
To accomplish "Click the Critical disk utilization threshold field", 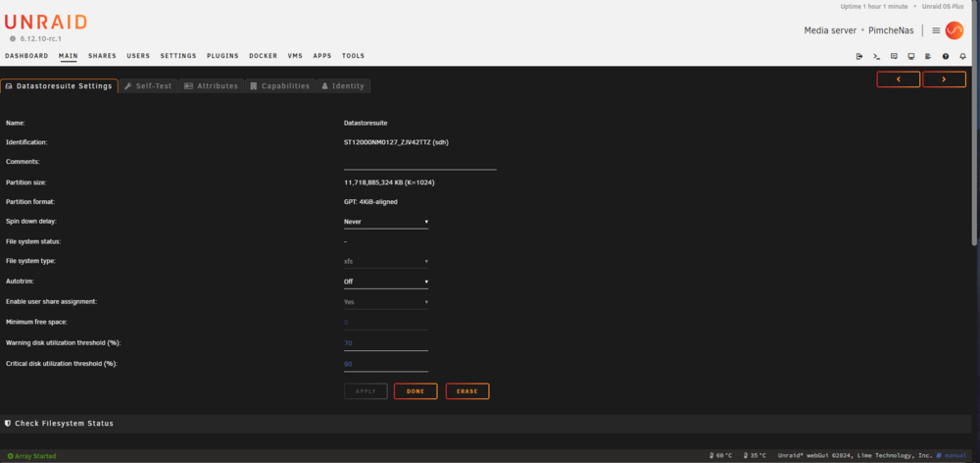I will coord(385,364).
